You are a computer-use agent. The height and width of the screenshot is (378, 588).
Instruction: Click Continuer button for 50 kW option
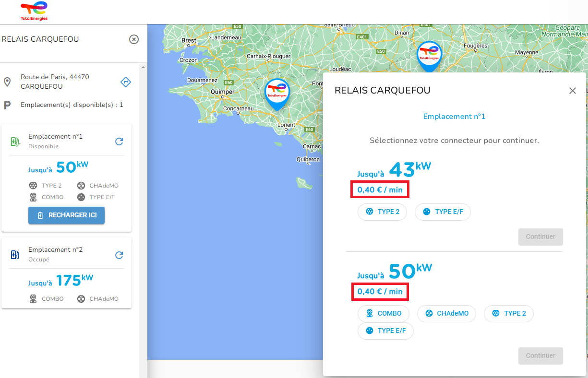click(540, 355)
